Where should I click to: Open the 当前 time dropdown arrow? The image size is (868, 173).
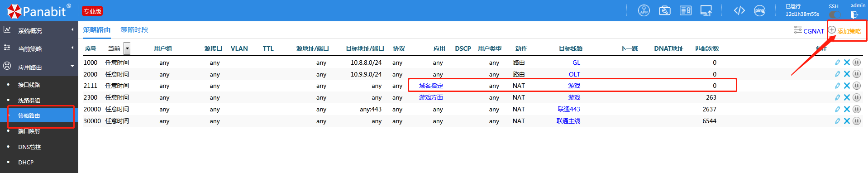pyautogui.click(x=127, y=48)
